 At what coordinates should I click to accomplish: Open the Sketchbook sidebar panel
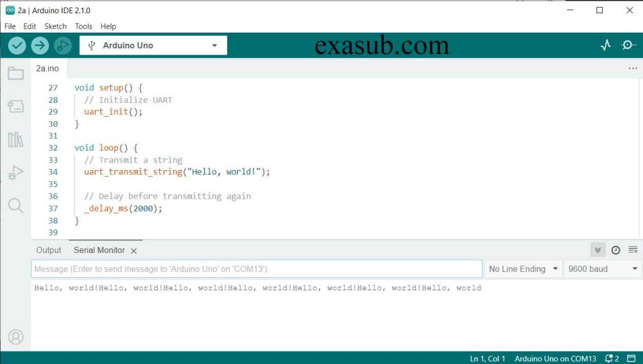coord(16,73)
